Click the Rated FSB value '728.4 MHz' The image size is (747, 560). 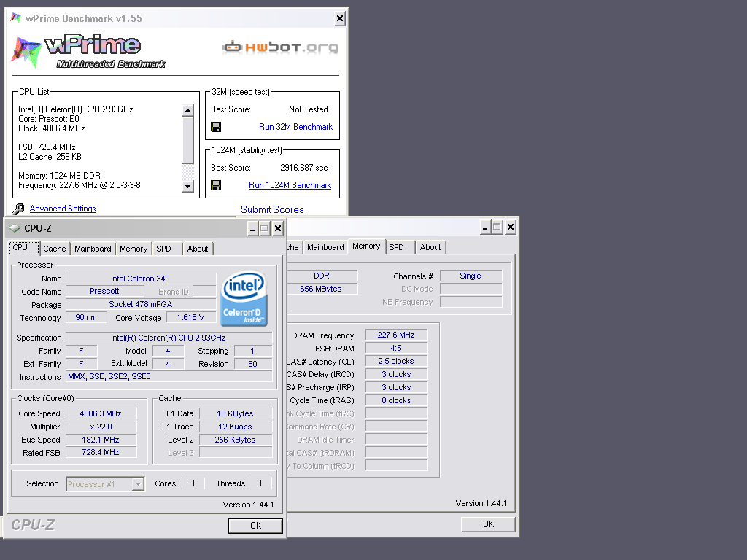tap(101, 452)
